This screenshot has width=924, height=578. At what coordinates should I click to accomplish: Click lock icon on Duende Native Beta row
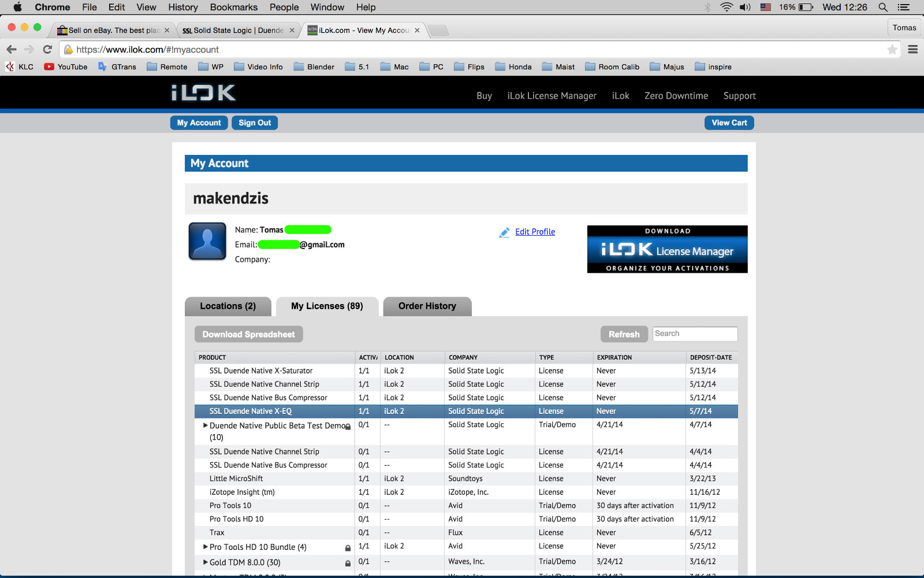tap(348, 427)
